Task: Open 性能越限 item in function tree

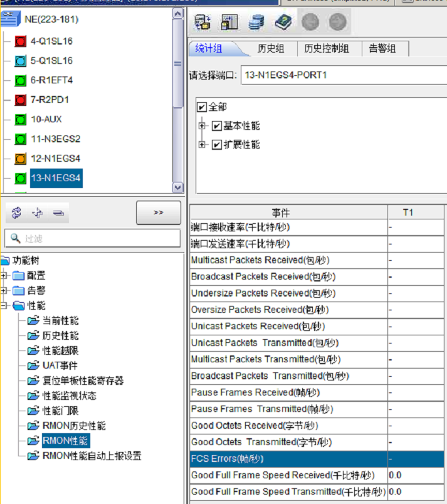Action: click(x=60, y=350)
